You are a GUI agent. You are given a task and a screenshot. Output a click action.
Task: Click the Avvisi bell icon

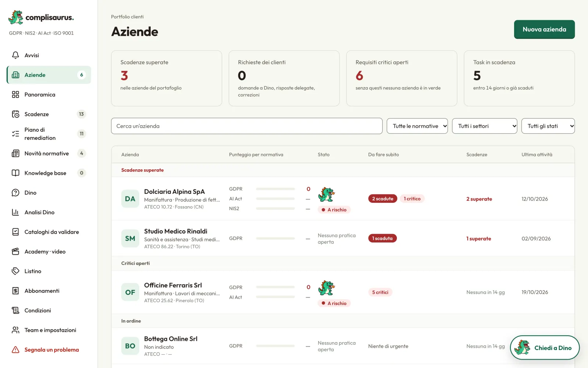pos(15,55)
